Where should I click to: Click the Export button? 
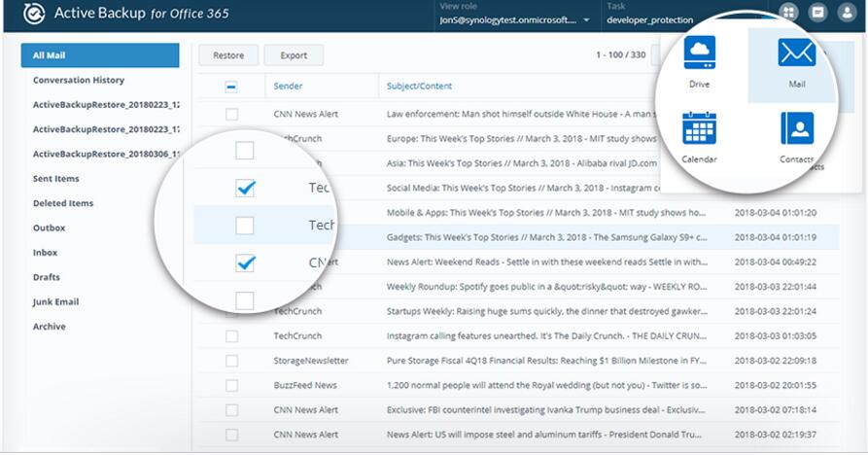294,56
